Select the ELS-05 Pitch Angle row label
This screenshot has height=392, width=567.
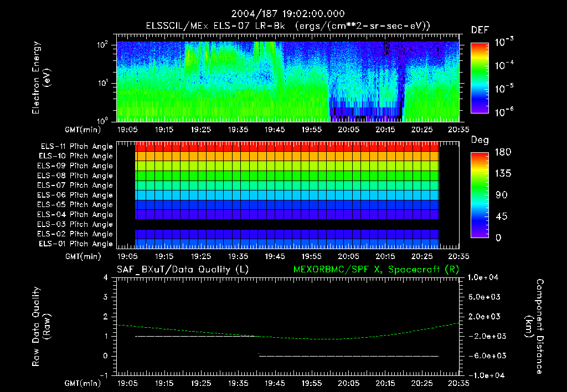pyautogui.click(x=75, y=205)
